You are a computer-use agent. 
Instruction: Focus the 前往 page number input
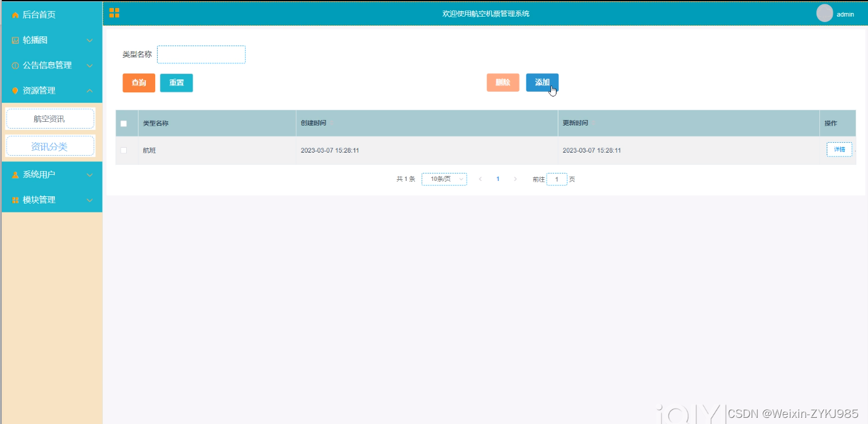tap(557, 179)
